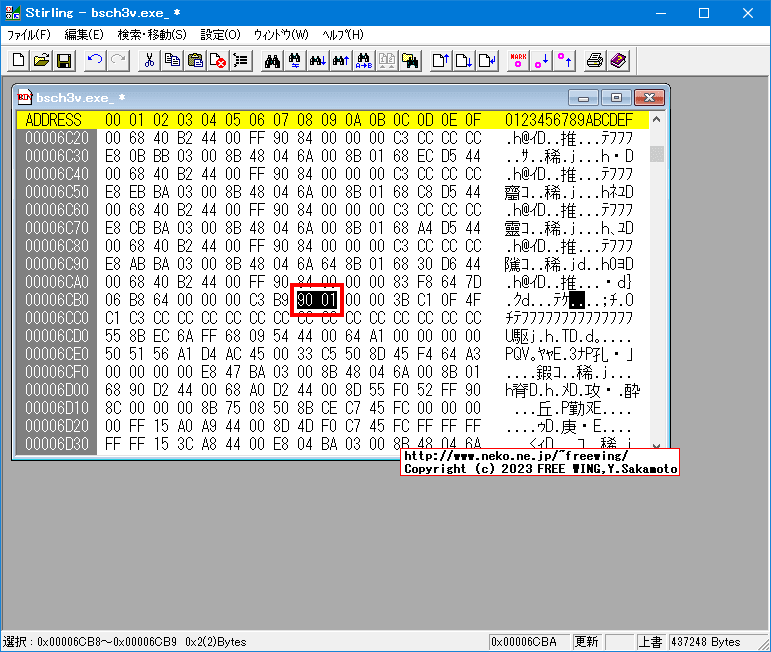Maximize the bsch3v.exe_ document window
The image size is (771, 652).
(x=616, y=98)
